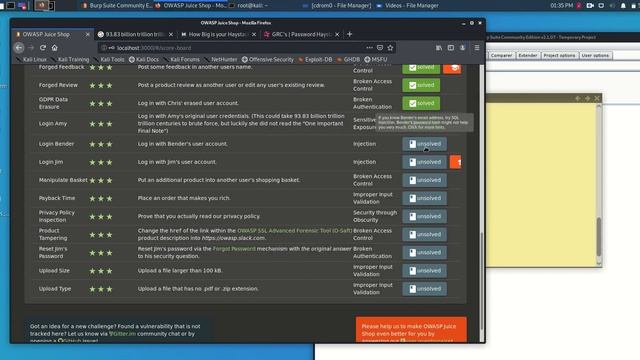Open Kali Linux bookmark
Viewport: 640px width, 360px height.
point(31,60)
